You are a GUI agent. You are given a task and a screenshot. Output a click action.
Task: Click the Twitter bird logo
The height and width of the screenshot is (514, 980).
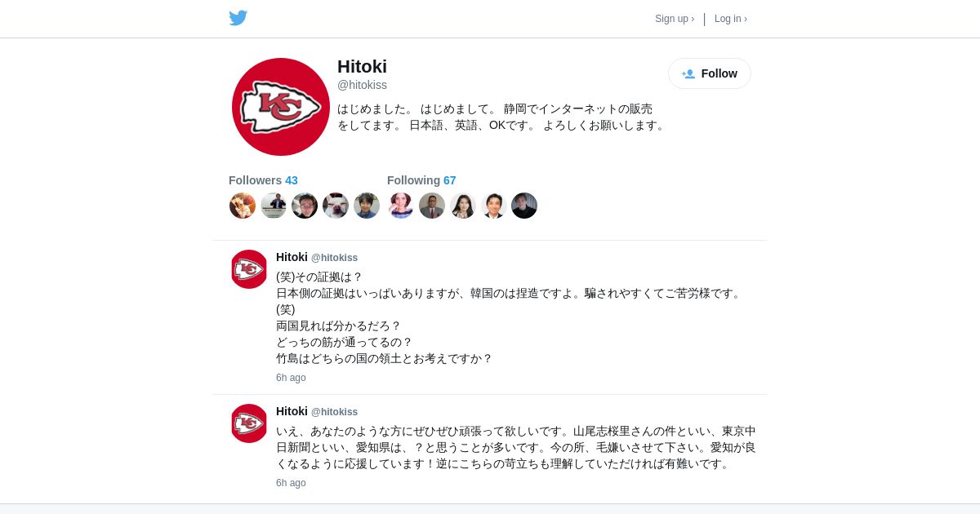click(x=238, y=18)
